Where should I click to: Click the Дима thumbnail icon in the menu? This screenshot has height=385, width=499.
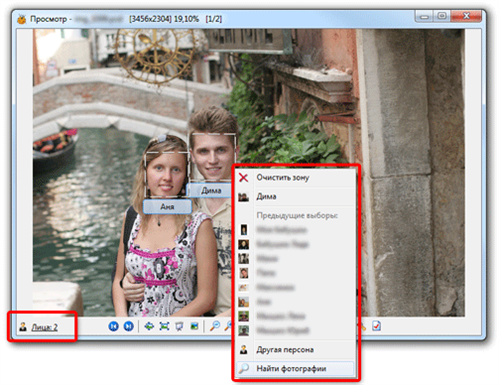pos(244,197)
